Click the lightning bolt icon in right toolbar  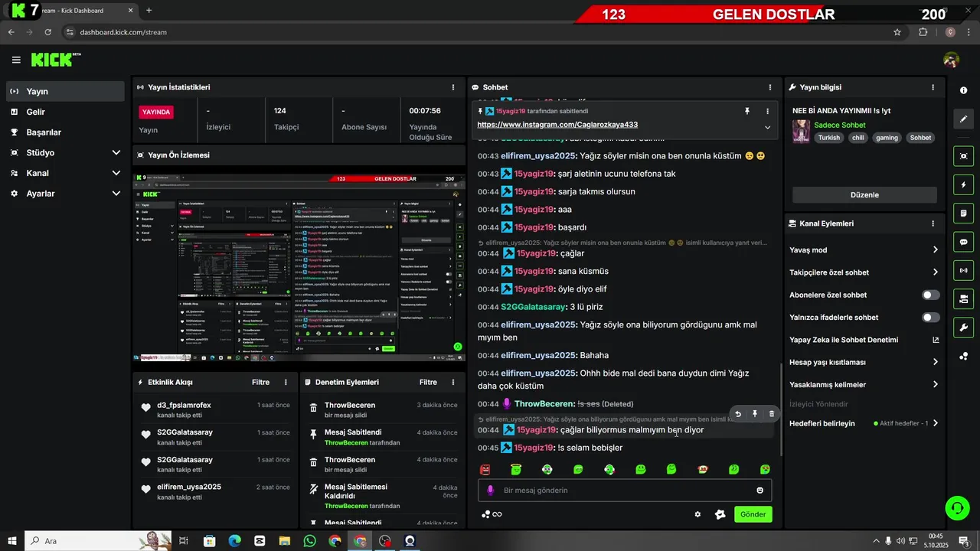tap(963, 185)
